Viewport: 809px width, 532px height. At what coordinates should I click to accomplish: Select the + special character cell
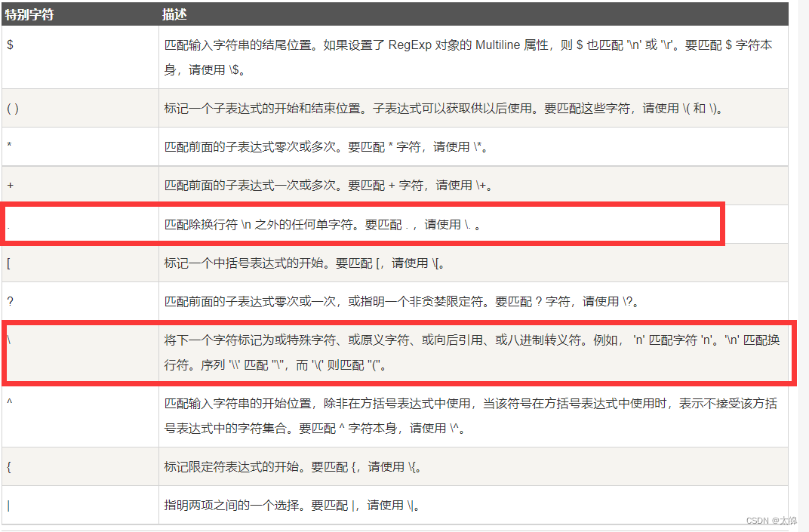click(x=80, y=185)
